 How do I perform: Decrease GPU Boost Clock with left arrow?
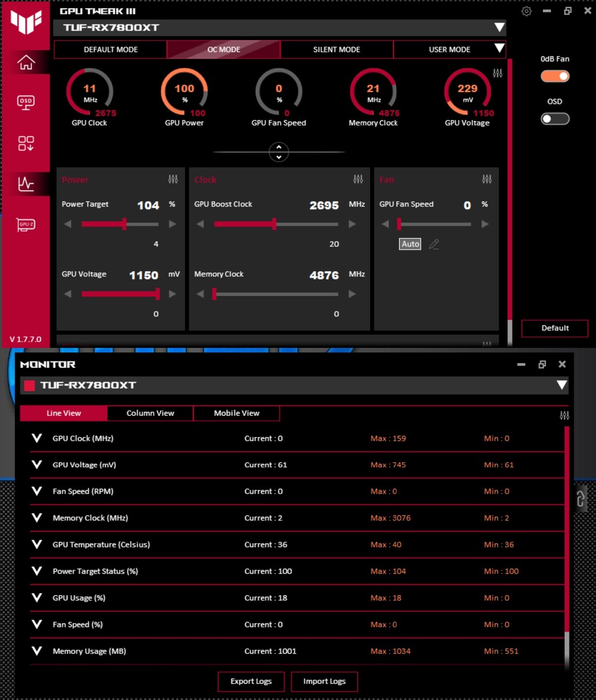(200, 224)
